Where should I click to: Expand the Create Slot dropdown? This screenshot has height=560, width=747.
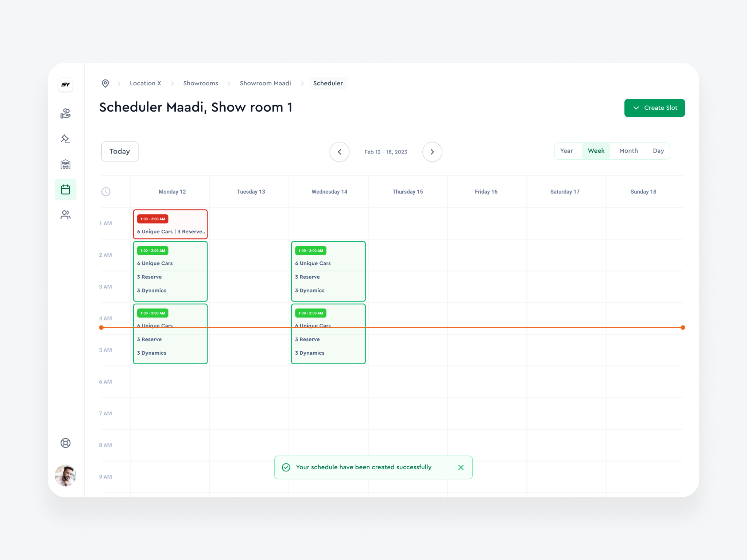pyautogui.click(x=654, y=108)
